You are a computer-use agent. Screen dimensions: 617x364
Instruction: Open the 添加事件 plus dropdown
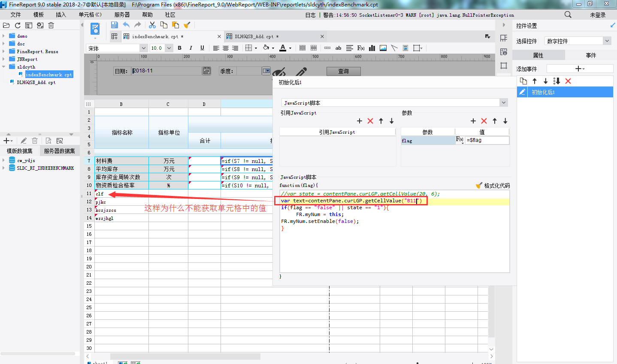click(x=580, y=69)
